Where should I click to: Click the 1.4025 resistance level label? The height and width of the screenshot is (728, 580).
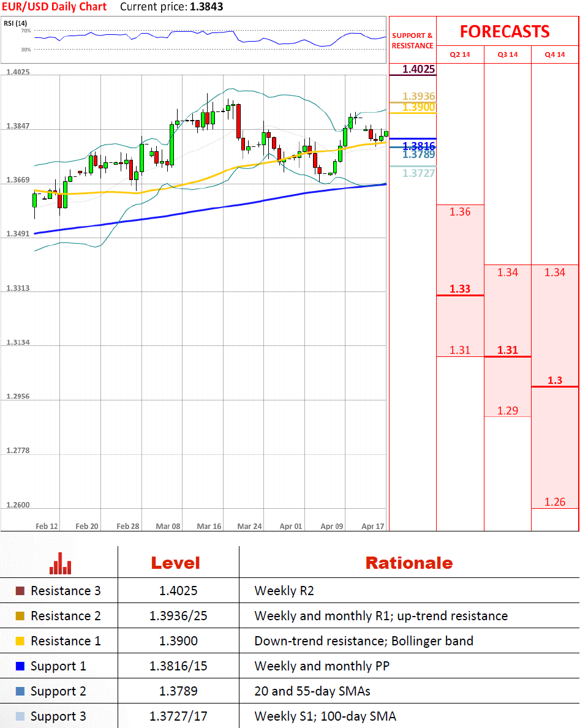tap(418, 69)
